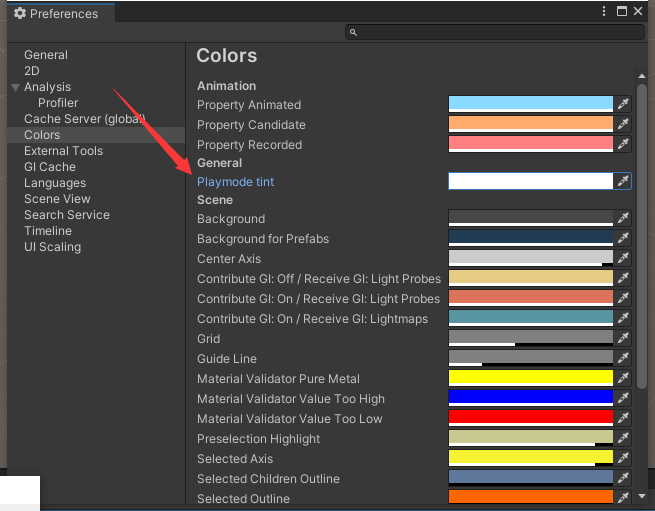Use Center Axis eyedropper
This screenshot has height=511, width=655.
tap(623, 258)
